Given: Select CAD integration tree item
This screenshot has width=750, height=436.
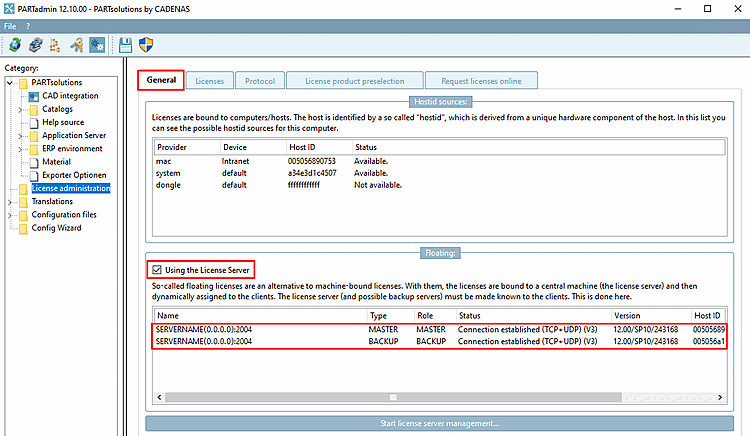Looking at the screenshot, I should coord(70,96).
